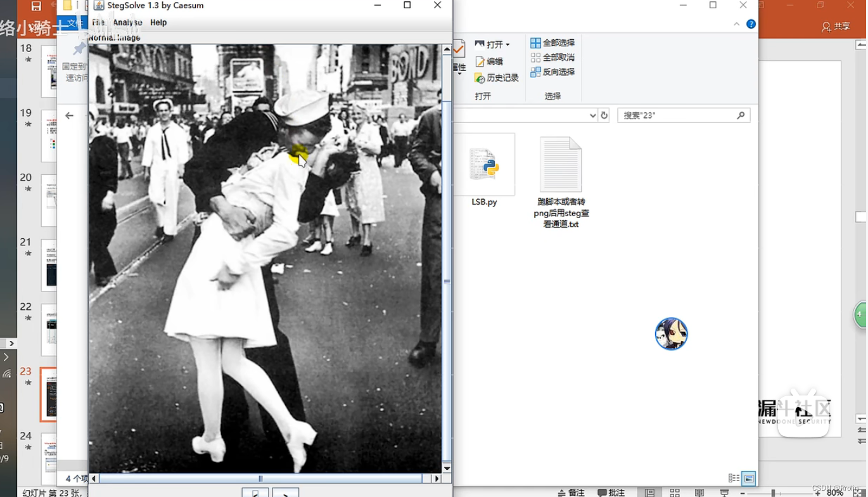
Task: Click the LSB.py file name label
Action: point(484,202)
